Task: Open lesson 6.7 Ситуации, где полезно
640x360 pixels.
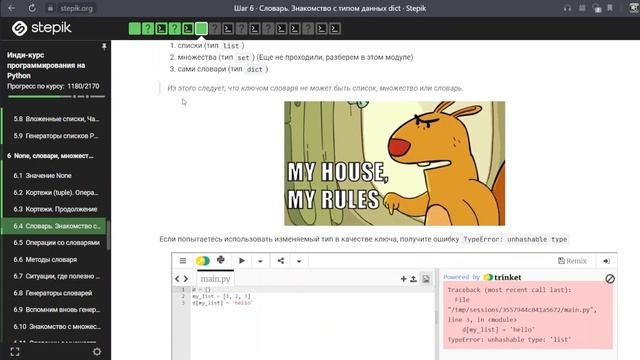Action: click(56, 276)
